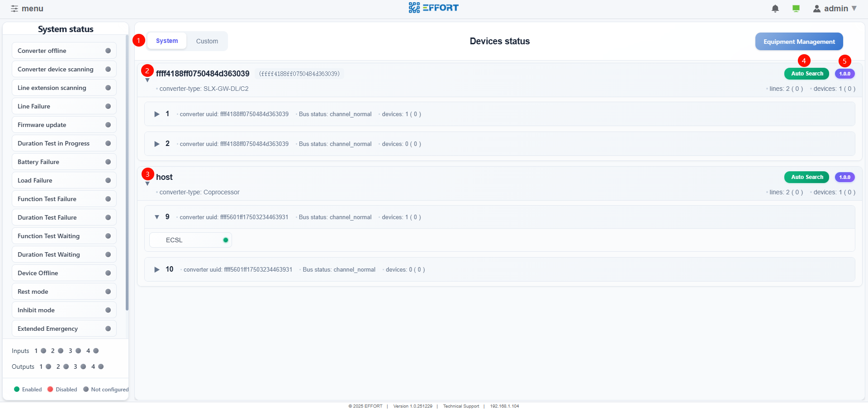The image size is (868, 409).
Task: Click the Battery Failure status indicator dot
Action: pos(108,162)
